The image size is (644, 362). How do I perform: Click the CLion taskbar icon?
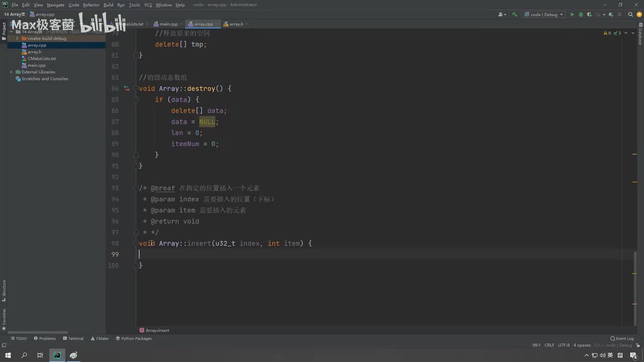tap(57, 355)
